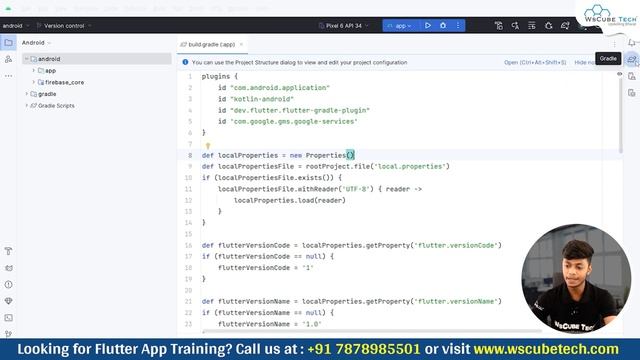Open the App Quality Insights gem icon

pyautogui.click(x=8, y=301)
